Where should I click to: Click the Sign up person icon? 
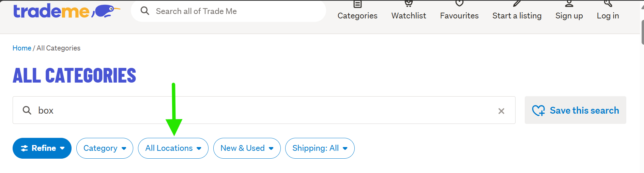(569, 3)
